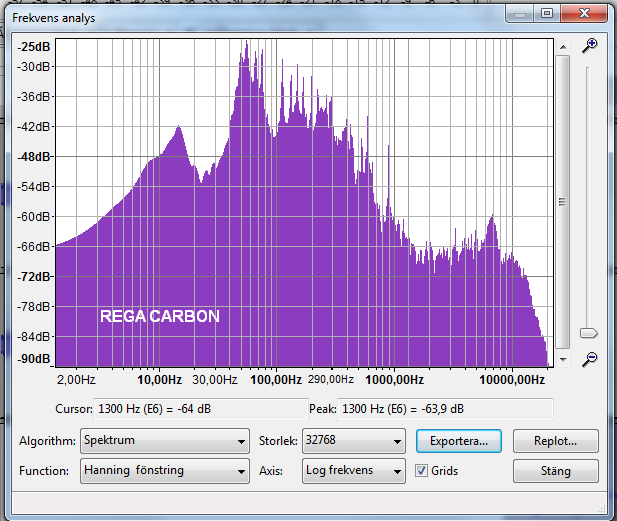Click the Peak readout field
617x521 pixels.
click(x=445, y=409)
